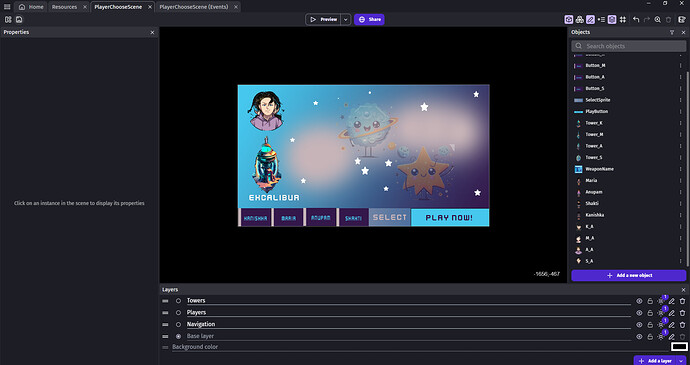Open the object groups panel icon
This screenshot has height=365, width=690.
580,19
